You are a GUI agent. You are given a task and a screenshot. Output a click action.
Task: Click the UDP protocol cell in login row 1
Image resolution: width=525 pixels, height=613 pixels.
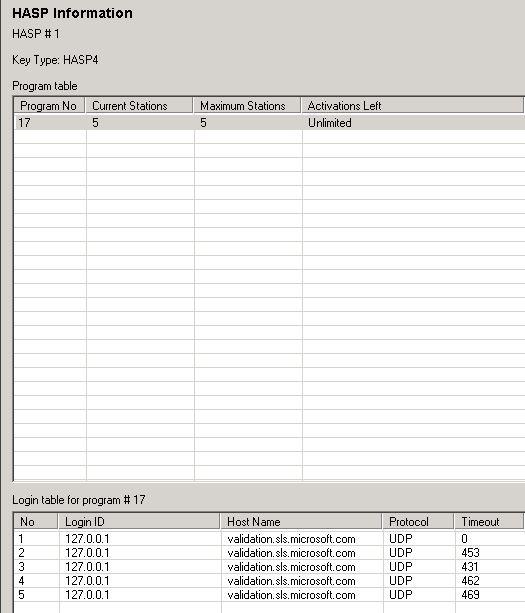coord(401,539)
